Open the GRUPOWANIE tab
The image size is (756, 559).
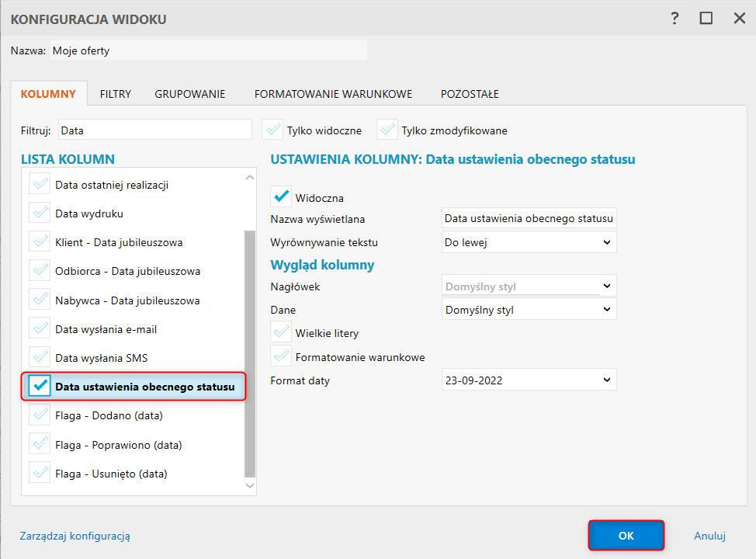coord(190,94)
